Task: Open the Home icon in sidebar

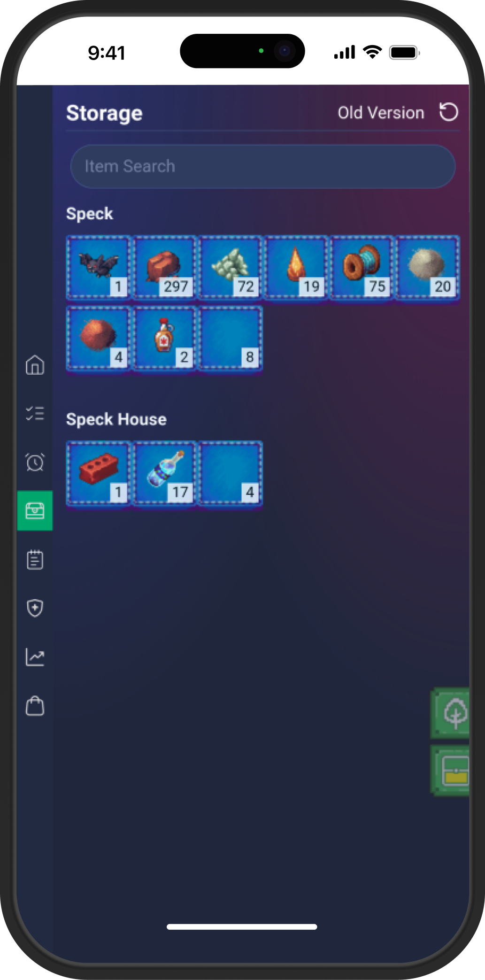Action: tap(35, 365)
